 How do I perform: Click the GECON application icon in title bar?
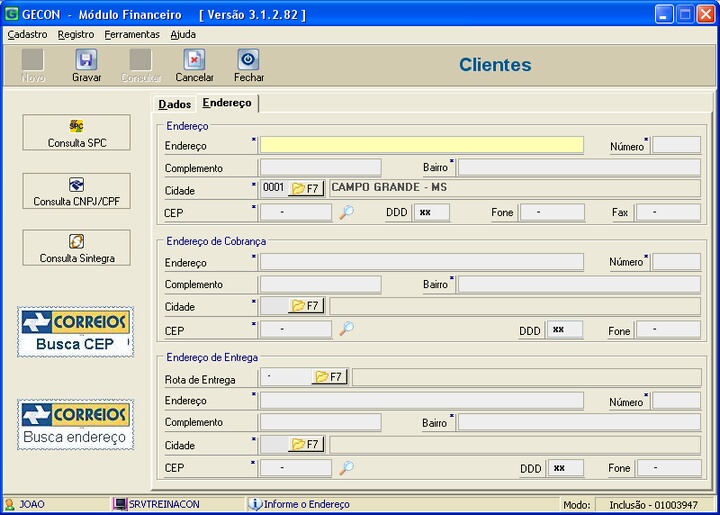11,14
